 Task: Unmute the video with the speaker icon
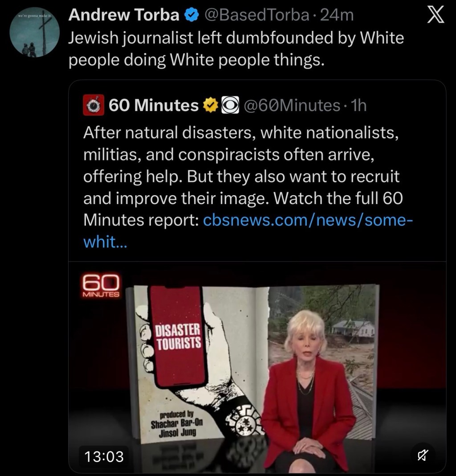click(x=423, y=455)
